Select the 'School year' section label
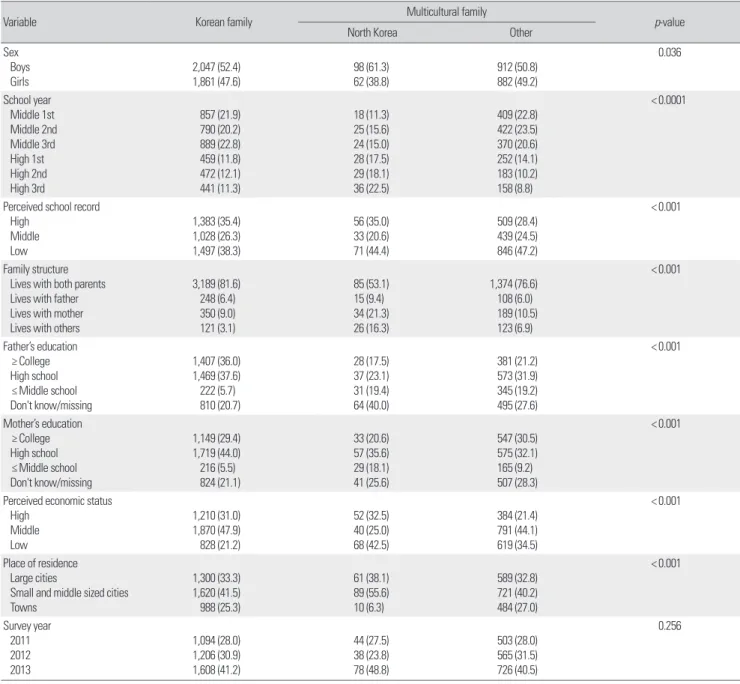Viewport: 740px width, 684px height. (x=27, y=100)
